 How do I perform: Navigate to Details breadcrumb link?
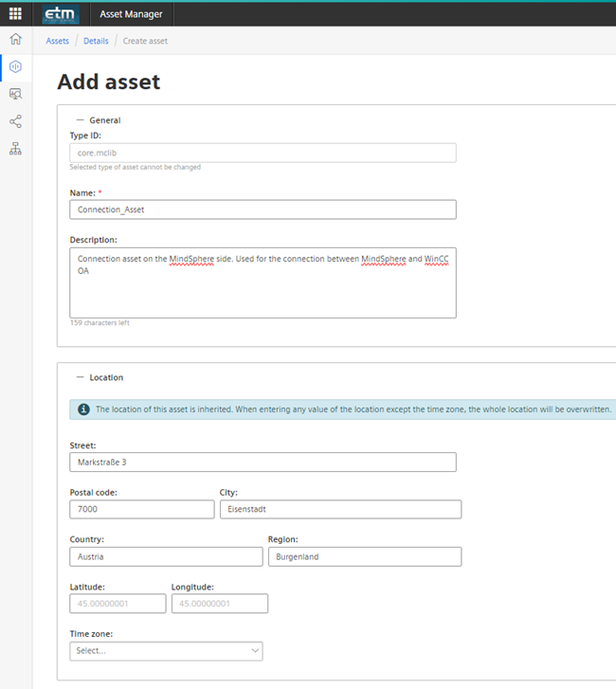click(96, 41)
